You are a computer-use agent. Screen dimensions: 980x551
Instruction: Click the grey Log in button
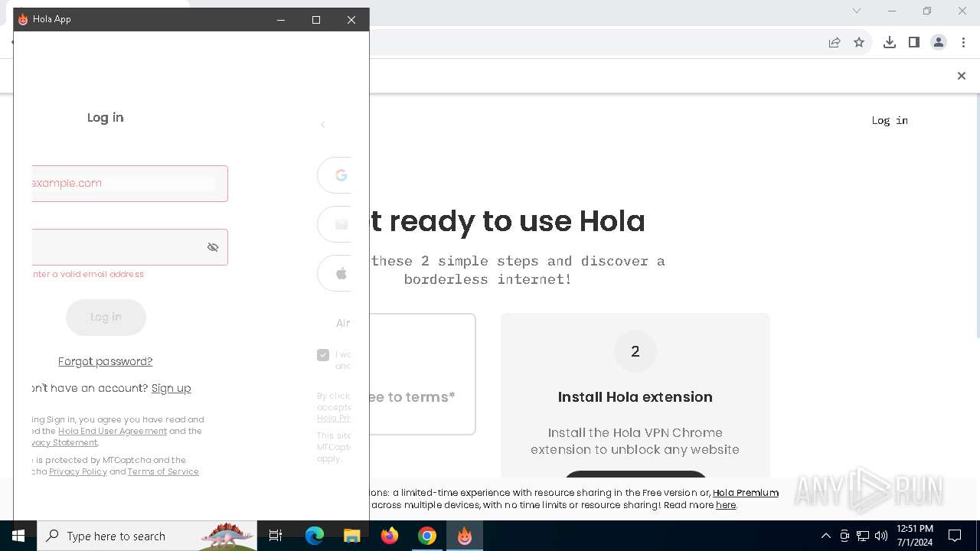[106, 317]
